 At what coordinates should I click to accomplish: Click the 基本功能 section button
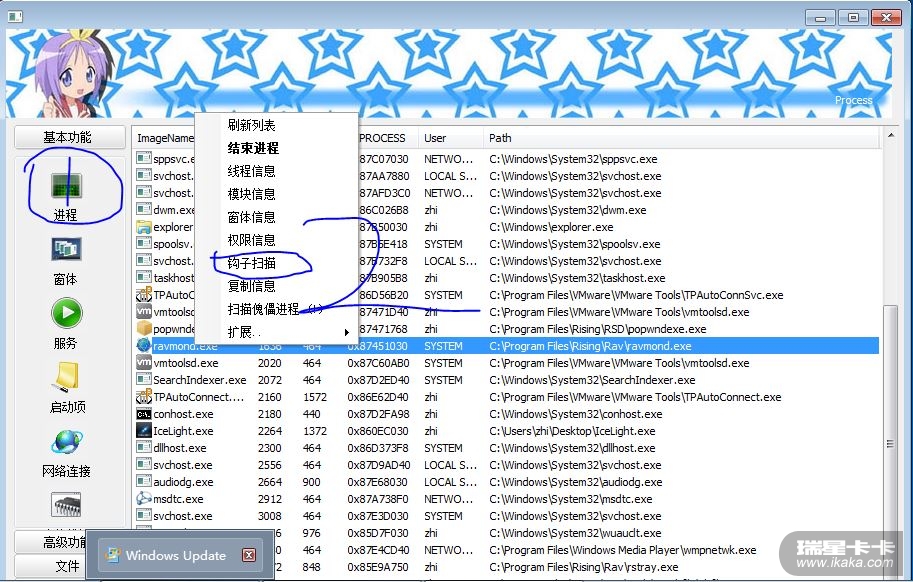[70, 137]
